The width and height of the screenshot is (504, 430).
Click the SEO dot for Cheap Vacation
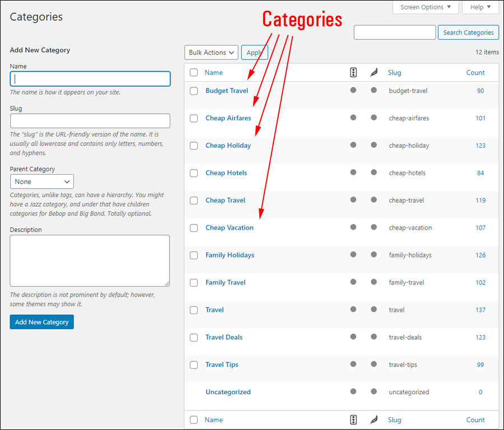pyautogui.click(x=353, y=227)
